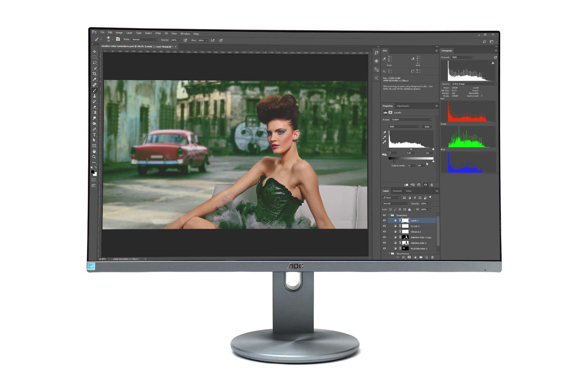This screenshot has width=588, height=392.
Task: Open the Filter menu
Action: (x=158, y=33)
